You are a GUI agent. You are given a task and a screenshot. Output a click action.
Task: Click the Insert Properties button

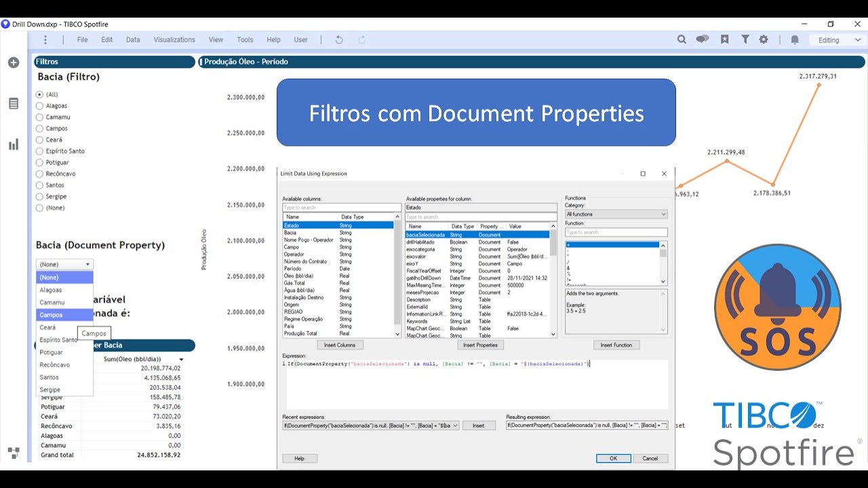480,345
